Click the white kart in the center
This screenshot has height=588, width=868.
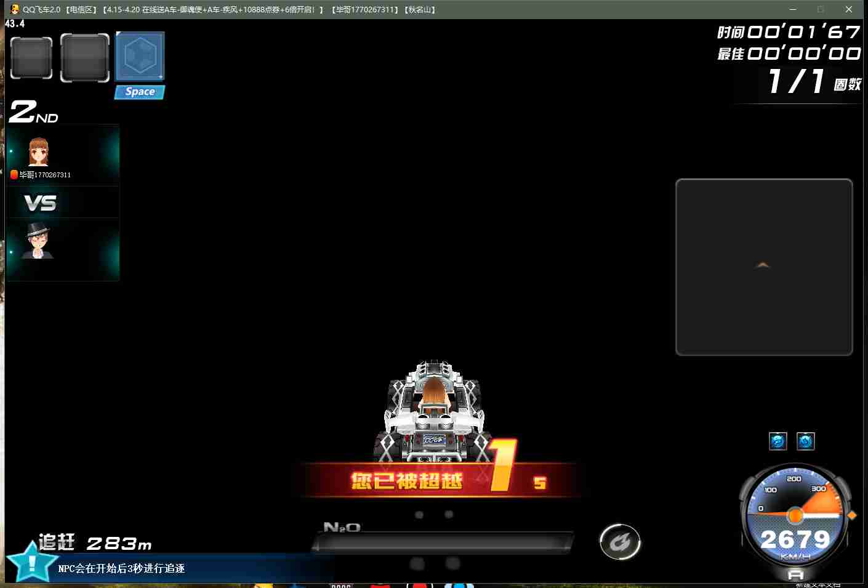click(x=433, y=411)
